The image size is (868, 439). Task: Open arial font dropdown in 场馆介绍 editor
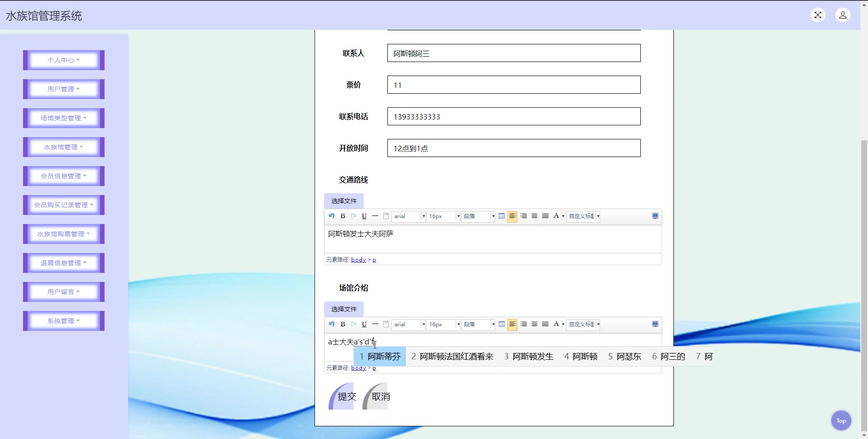click(x=409, y=324)
